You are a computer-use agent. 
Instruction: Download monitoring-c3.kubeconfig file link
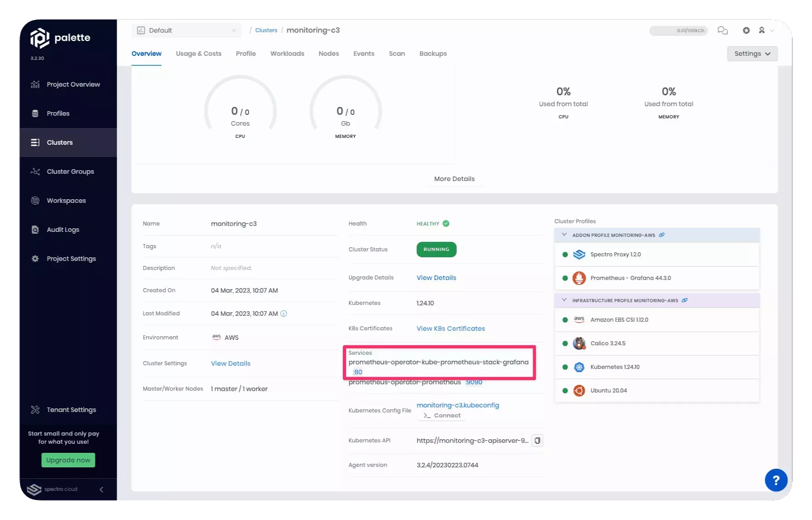(x=458, y=405)
